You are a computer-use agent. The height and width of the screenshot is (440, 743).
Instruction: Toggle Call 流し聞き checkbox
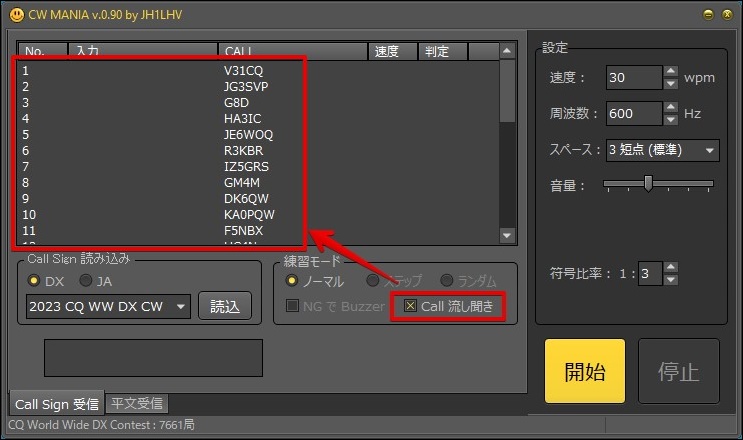click(410, 306)
